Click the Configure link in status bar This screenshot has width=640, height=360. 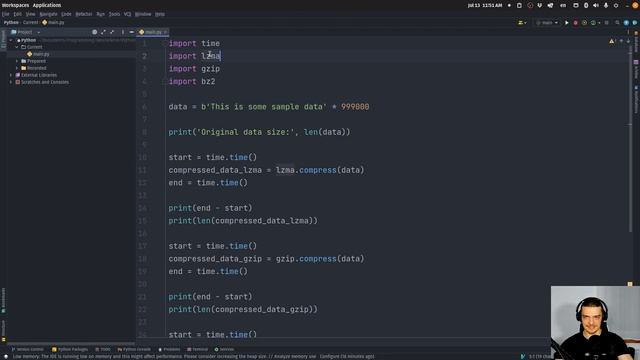(328, 356)
